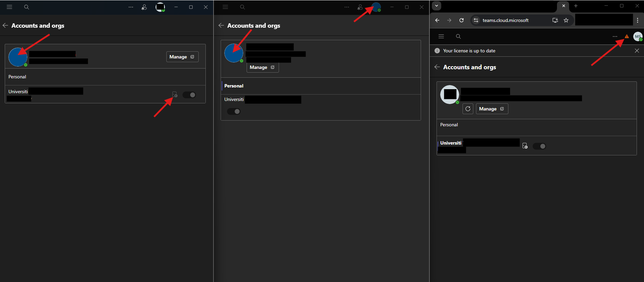Reload the teams.cloud.microsoft page

click(x=461, y=20)
